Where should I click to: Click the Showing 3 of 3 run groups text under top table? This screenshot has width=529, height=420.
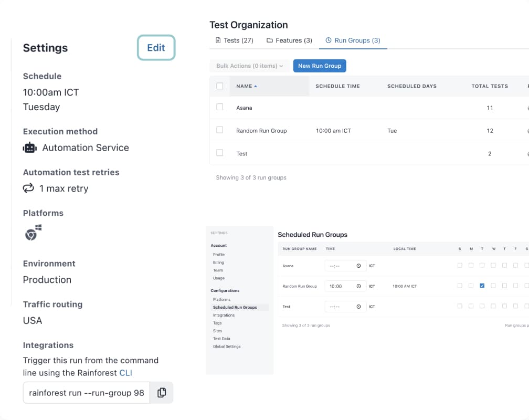coord(251,177)
